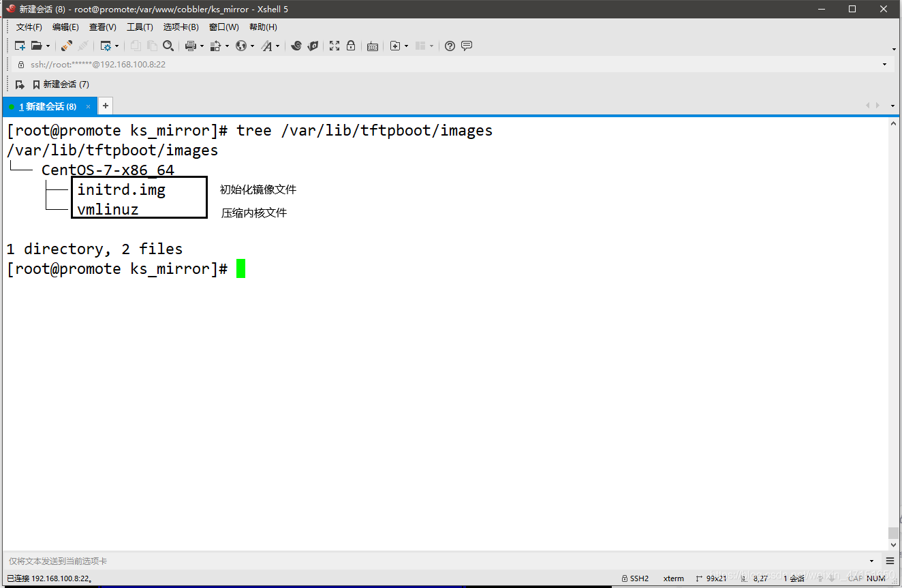Click the 仅将文本发送到当前选项卡 compose bar
Screen dimensions: 902x588
click(436, 561)
